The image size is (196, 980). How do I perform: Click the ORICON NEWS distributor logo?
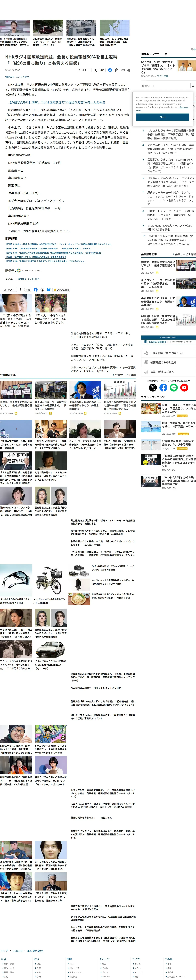pos(29,270)
